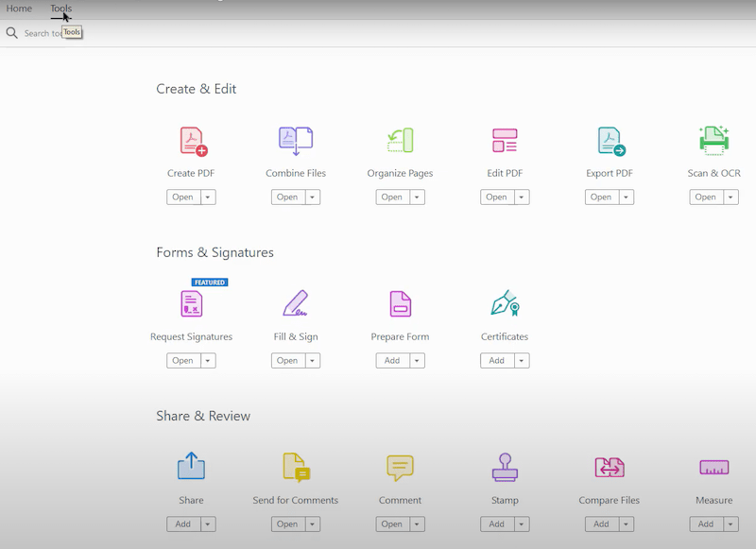
Task: Click the Measure ruler icon
Action: pos(713,467)
